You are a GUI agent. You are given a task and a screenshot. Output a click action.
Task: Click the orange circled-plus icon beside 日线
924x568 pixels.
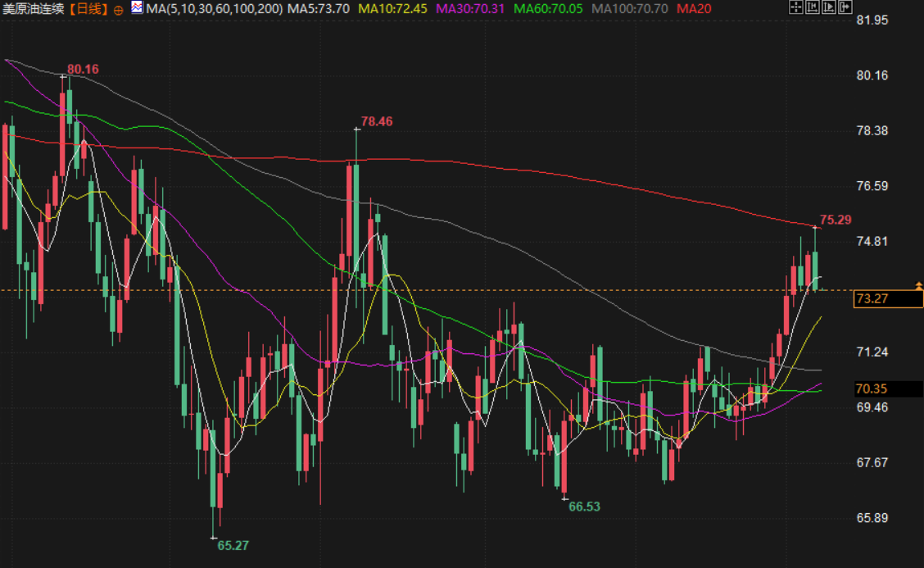coord(119,10)
